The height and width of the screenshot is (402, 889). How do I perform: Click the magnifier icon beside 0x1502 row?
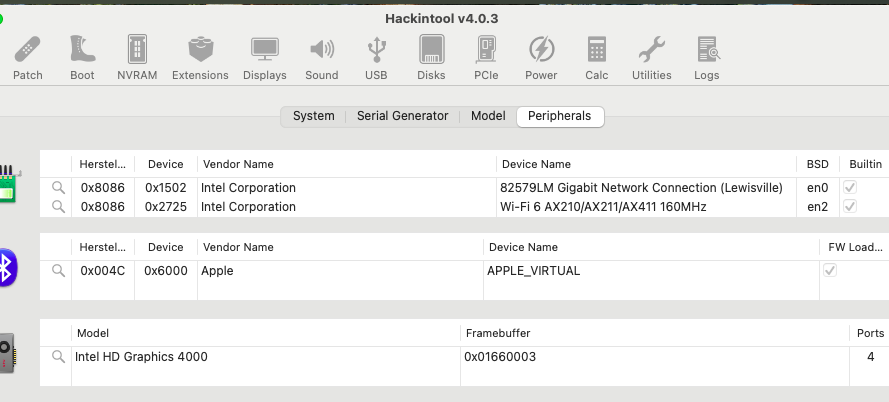(58, 187)
